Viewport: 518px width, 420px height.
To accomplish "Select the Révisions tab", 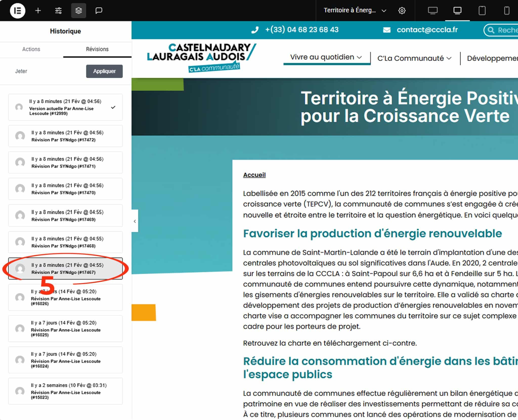I will pyautogui.click(x=97, y=49).
